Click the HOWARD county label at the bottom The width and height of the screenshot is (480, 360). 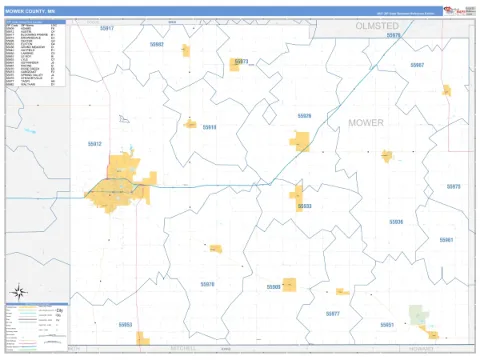[421, 349]
